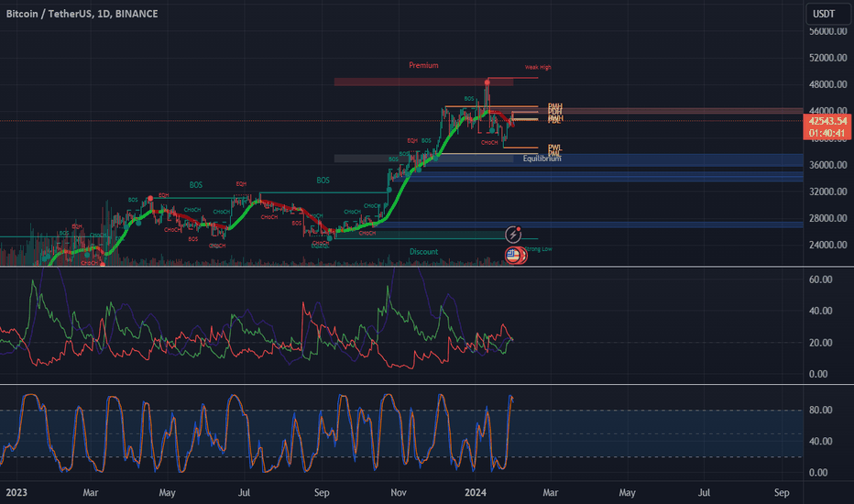This screenshot has width=854, height=504.
Task: Click the 2024 label on the time axis
Action: click(476, 493)
